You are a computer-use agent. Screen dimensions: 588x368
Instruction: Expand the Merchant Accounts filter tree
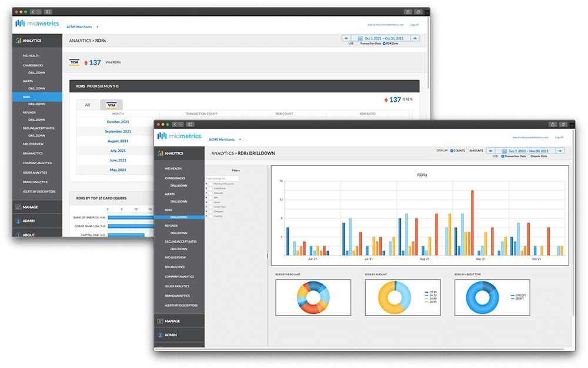[x=206, y=184]
